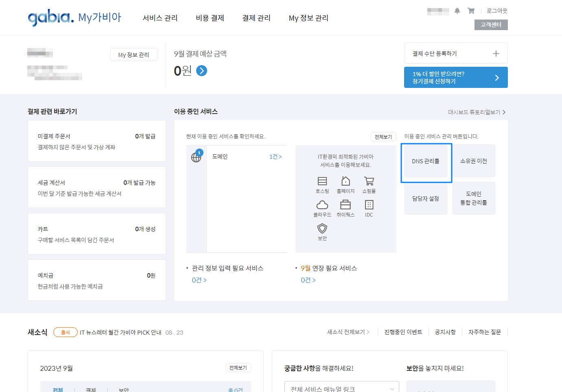Image resolution: width=562 pixels, height=392 pixels.
Task: Open the notification bell icon
Action: (x=457, y=11)
